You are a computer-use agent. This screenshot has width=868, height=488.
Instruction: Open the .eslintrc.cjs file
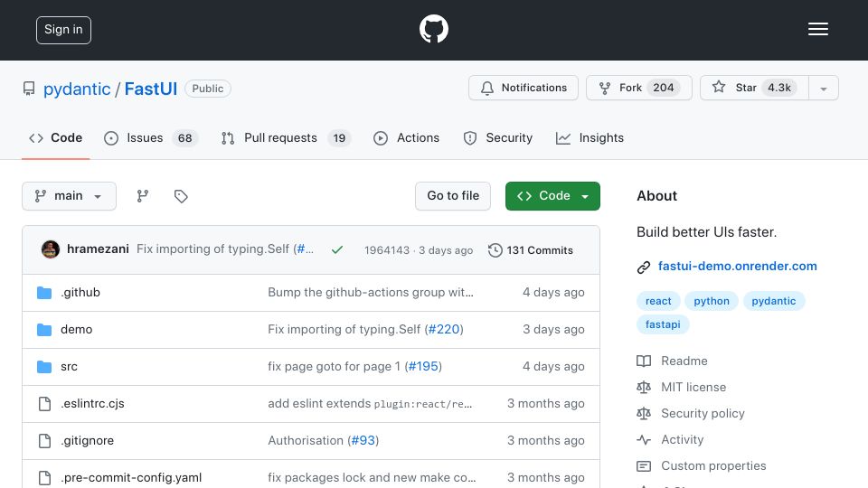(92, 403)
